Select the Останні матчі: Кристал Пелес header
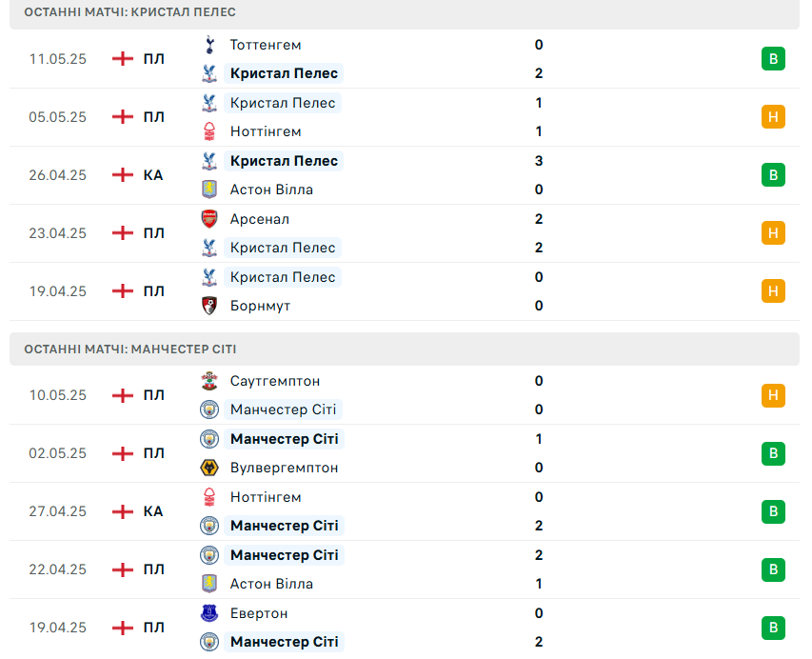 [405, 13]
